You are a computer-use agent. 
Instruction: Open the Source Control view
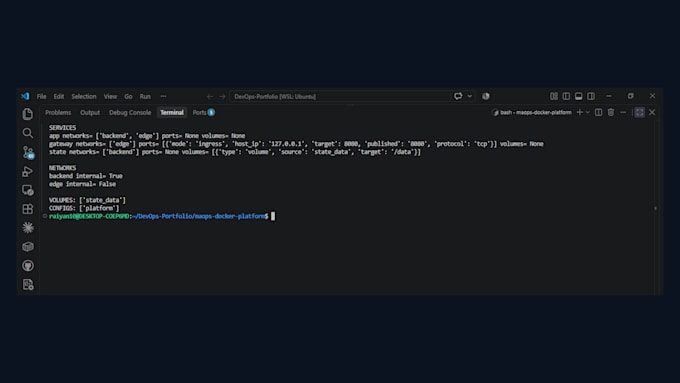pos(28,152)
